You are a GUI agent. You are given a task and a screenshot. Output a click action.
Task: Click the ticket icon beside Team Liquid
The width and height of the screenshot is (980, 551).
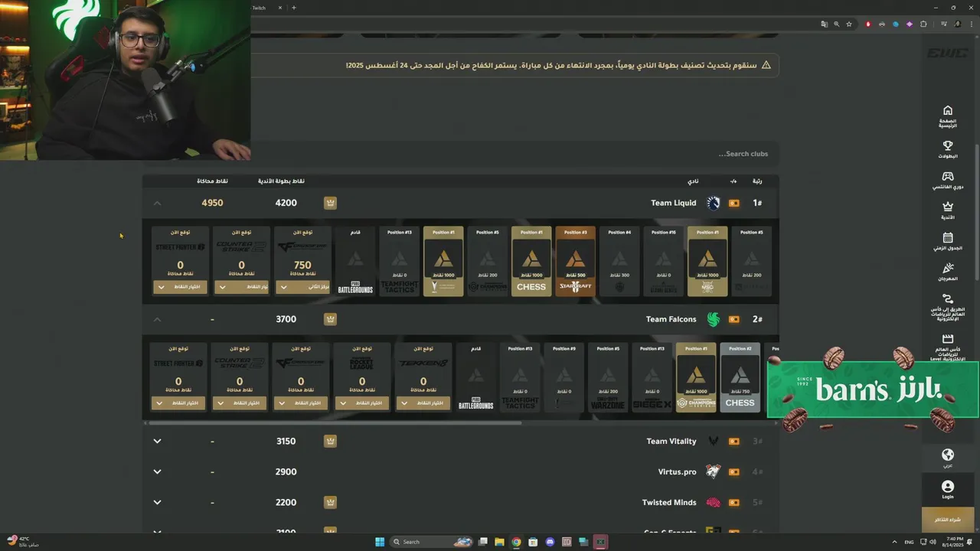734,203
